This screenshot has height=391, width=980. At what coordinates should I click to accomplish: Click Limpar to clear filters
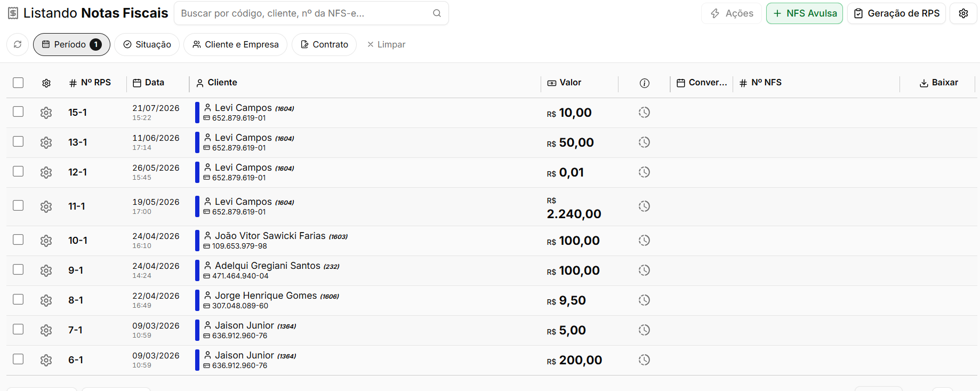[386, 44]
